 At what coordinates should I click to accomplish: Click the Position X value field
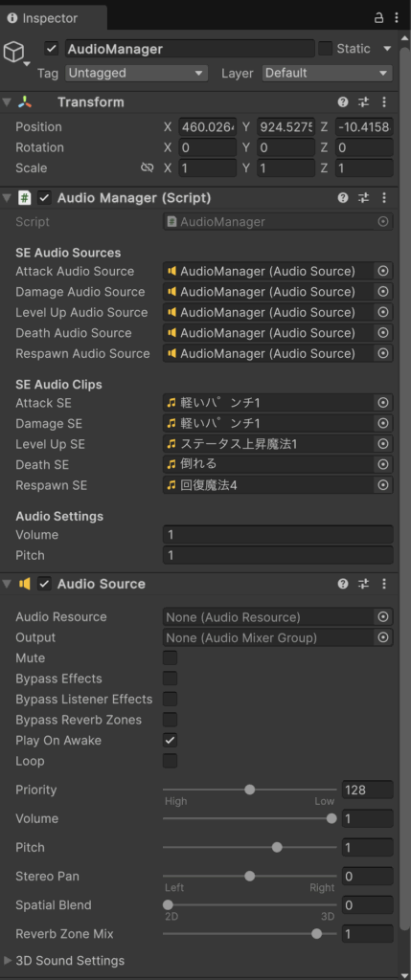[207, 127]
